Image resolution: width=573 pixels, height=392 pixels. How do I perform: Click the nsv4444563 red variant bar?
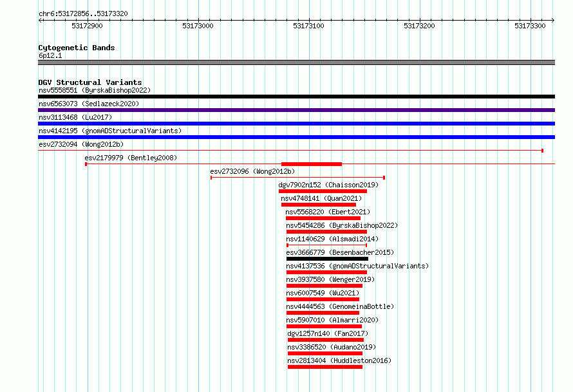[x=323, y=313]
